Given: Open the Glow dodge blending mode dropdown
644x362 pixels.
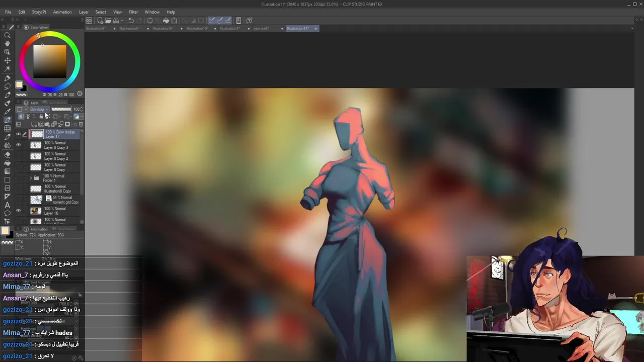Looking at the screenshot, I should pos(39,110).
